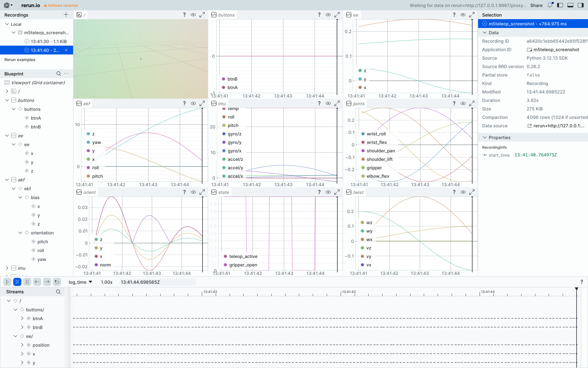Add a new recording with plus icon
Screen dimensions: 588x368
66,15
